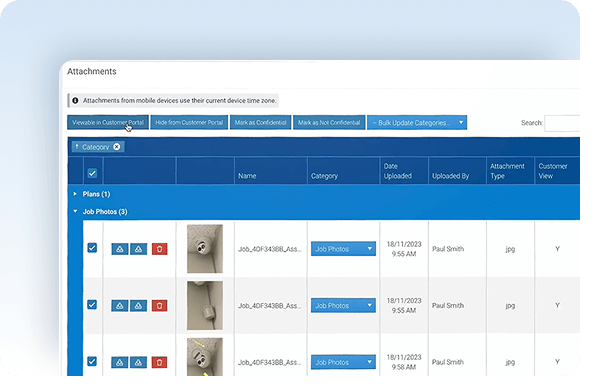Open the middle row wall sensor thumbnail
This screenshot has width=595, height=391.
click(x=205, y=305)
